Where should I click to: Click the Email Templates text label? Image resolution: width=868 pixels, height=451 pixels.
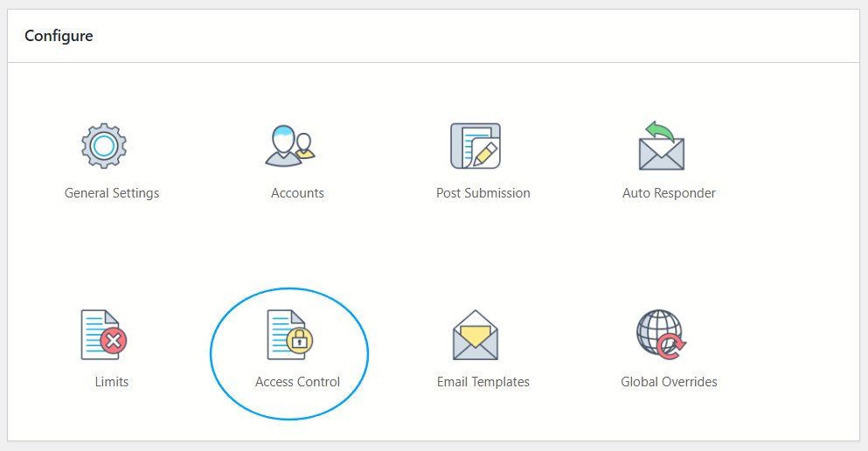pyautogui.click(x=483, y=382)
